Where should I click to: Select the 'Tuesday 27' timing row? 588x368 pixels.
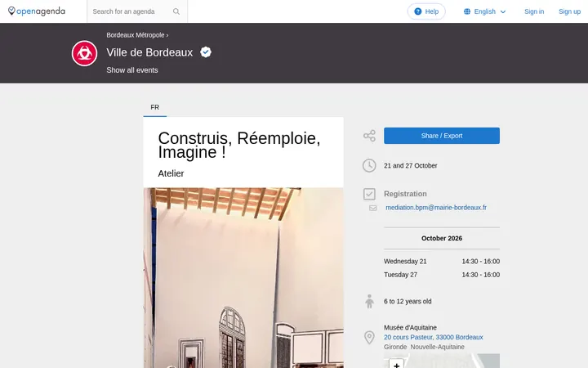(441, 275)
